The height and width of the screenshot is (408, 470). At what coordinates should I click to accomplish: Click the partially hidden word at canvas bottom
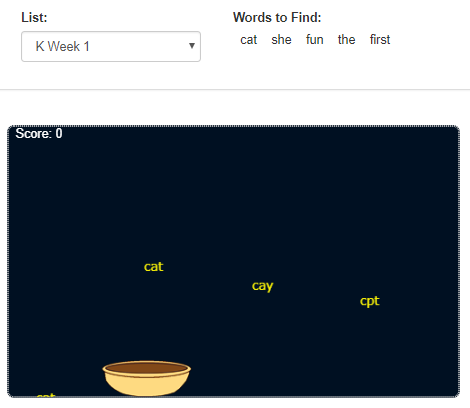pos(46,395)
